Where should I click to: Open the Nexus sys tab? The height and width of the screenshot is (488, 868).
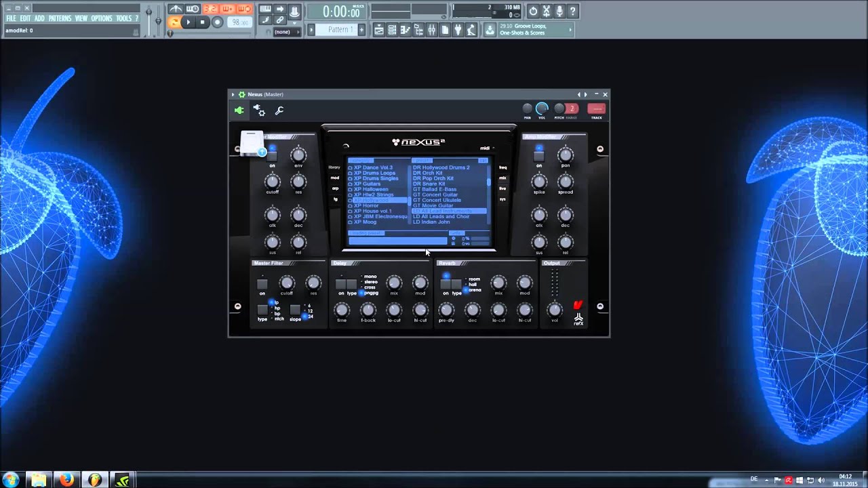(x=503, y=199)
